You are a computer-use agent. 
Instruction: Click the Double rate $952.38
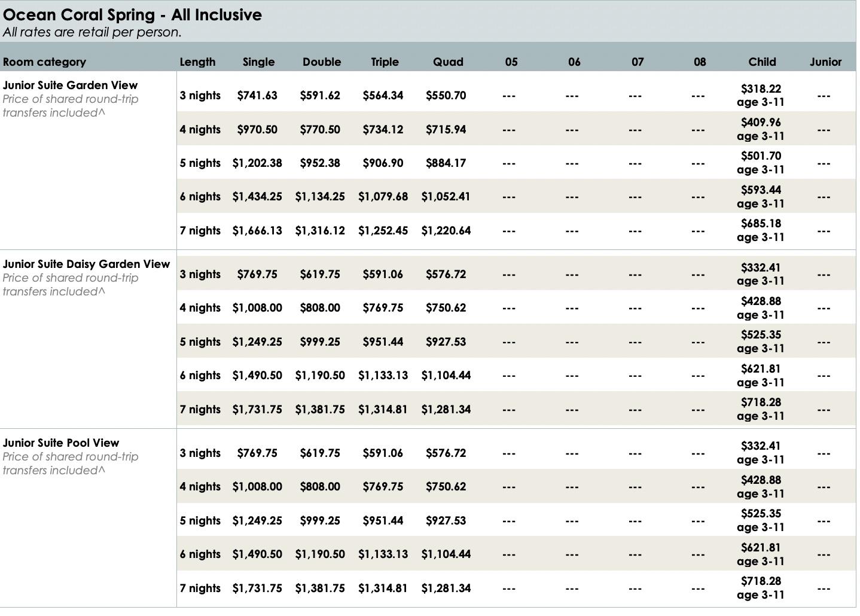(x=320, y=163)
